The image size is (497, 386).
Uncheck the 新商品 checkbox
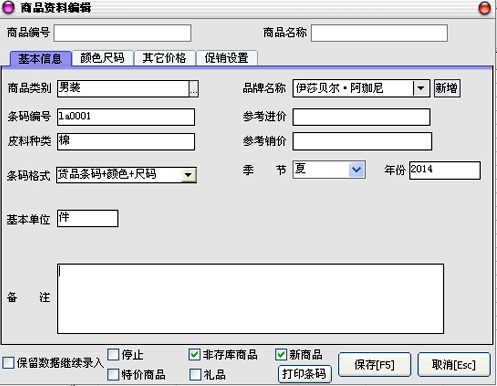[x=281, y=354]
